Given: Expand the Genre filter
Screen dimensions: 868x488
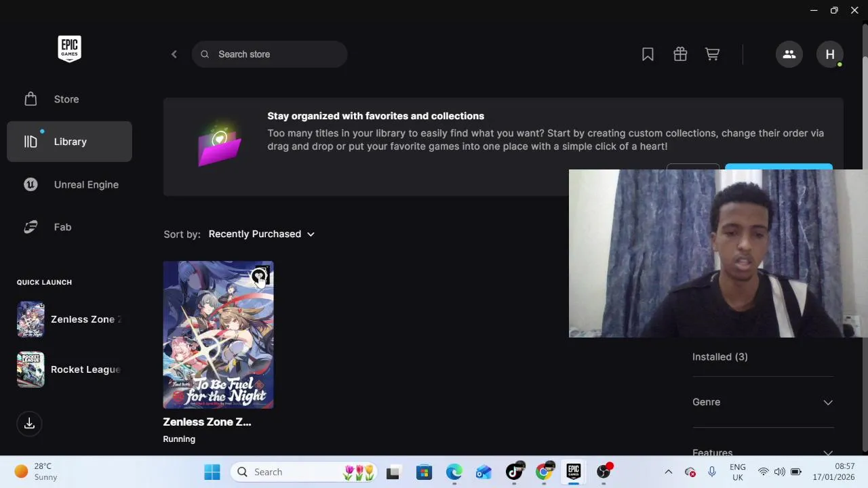Looking at the screenshot, I should pyautogui.click(x=763, y=402).
